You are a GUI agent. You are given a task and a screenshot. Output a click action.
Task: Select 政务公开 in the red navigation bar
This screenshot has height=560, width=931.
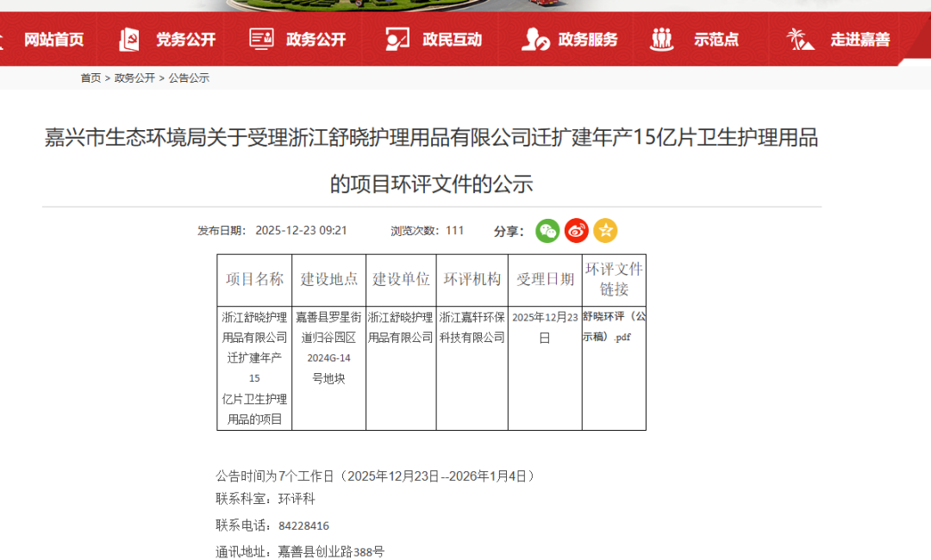tap(316, 40)
